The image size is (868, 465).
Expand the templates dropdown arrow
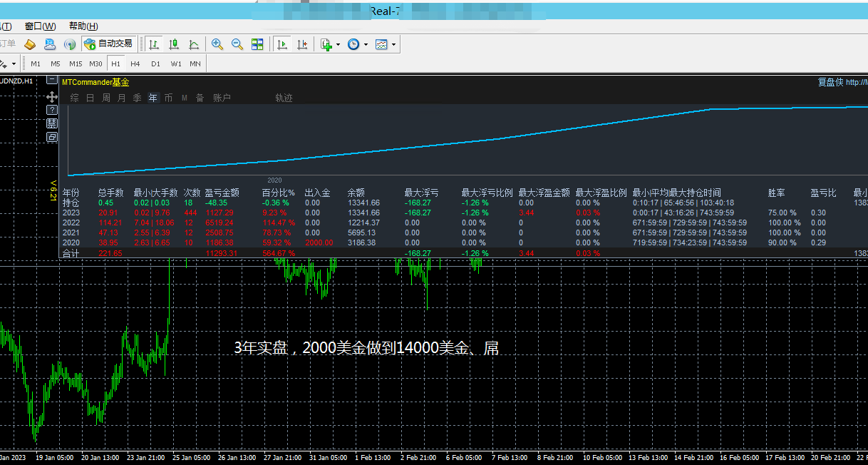coord(393,44)
